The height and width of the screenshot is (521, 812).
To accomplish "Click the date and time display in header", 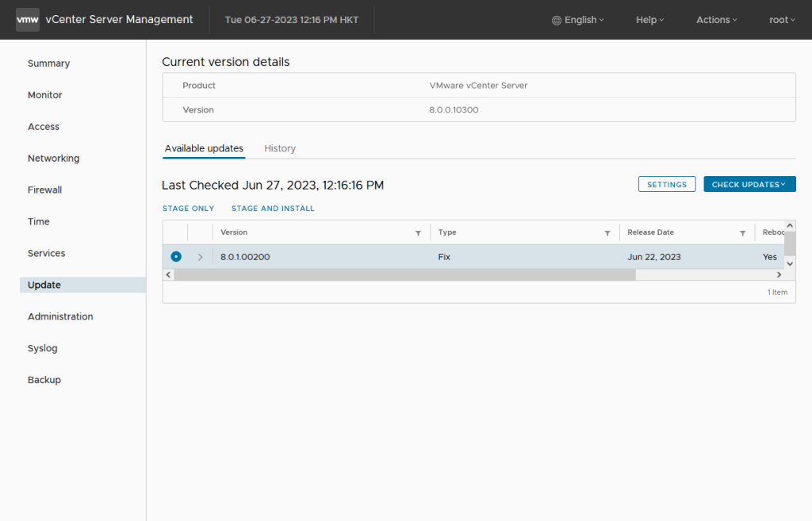I will 292,20.
